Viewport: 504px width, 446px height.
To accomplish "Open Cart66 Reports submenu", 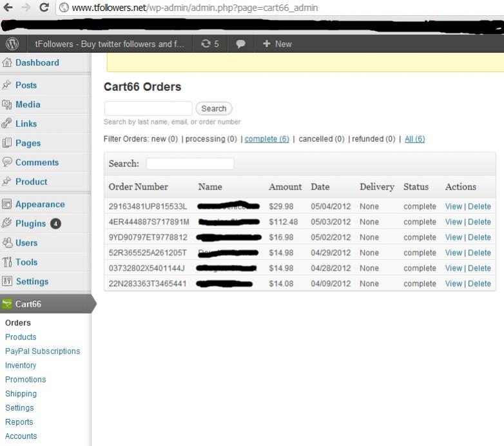I will coord(19,422).
